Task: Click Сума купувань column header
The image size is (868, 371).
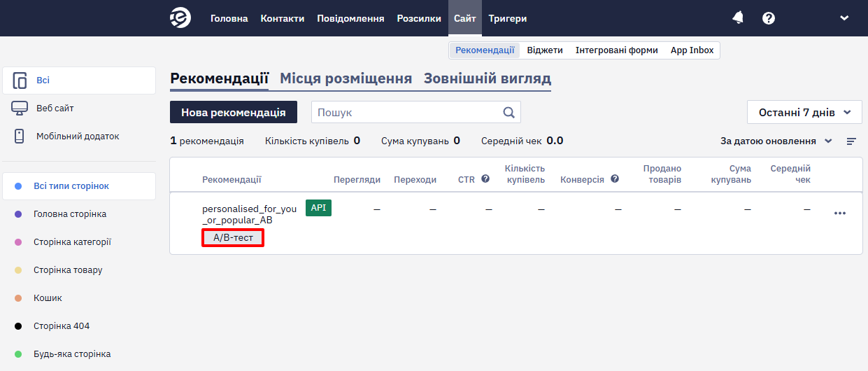Action: (731, 174)
